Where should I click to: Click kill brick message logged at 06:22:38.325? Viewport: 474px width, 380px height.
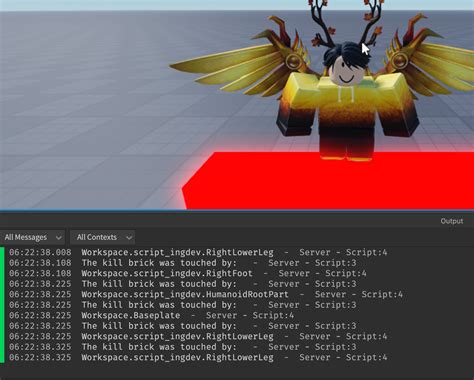[x=159, y=347]
